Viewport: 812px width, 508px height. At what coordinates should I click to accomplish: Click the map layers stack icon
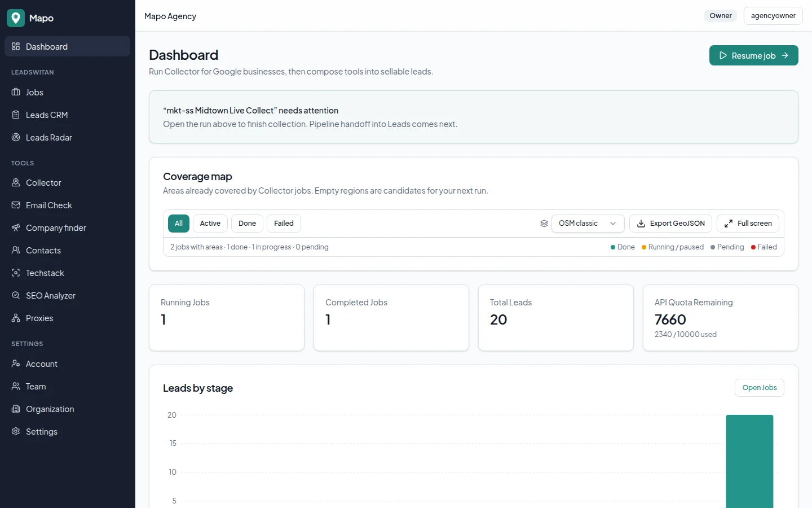(x=544, y=224)
